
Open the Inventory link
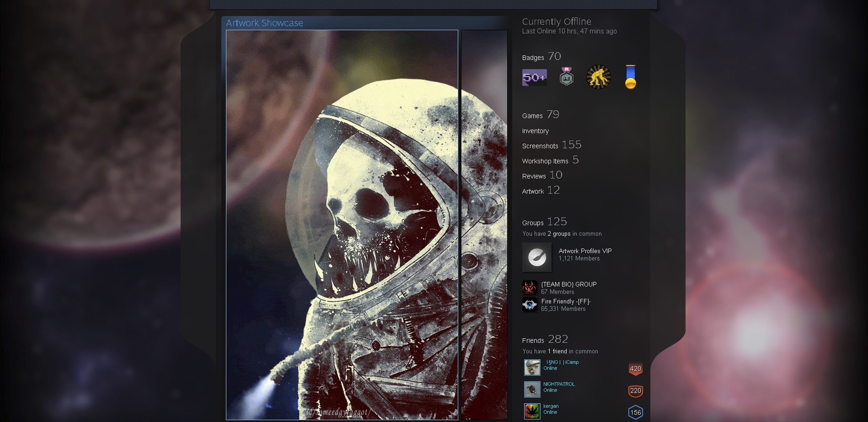coord(536,131)
